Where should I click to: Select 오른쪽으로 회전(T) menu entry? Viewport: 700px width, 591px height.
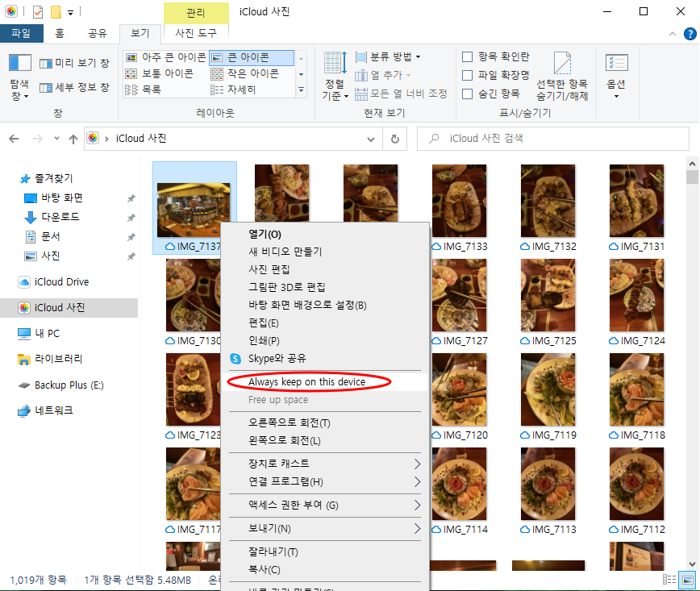325,422
